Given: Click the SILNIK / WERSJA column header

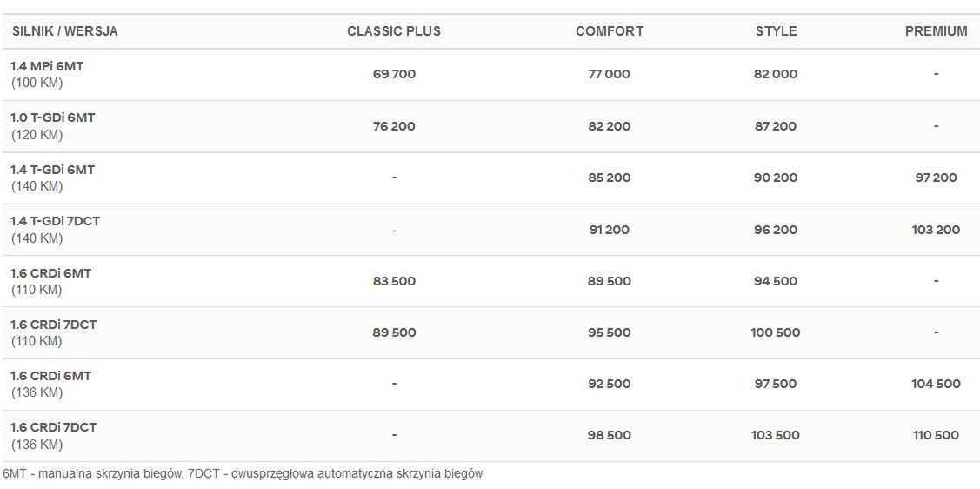Looking at the screenshot, I should (x=65, y=31).
